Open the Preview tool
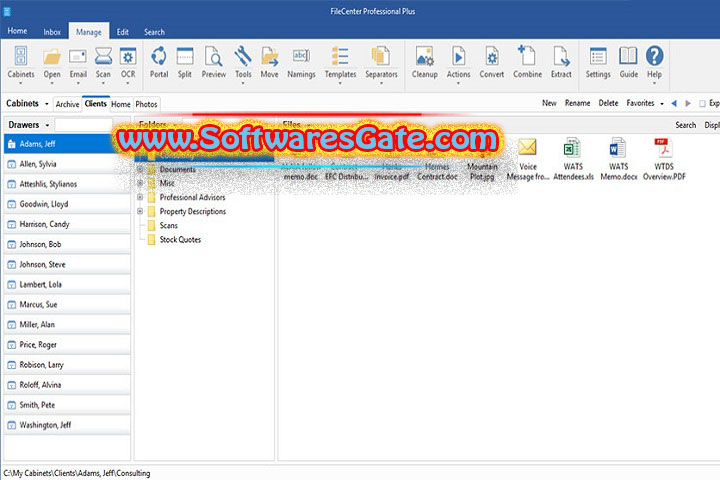720x480 pixels. click(213, 56)
